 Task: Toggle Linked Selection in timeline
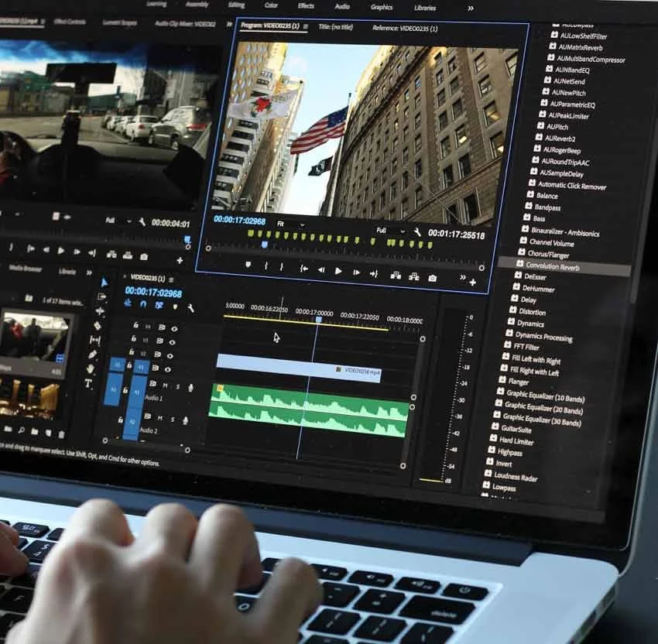(x=159, y=305)
